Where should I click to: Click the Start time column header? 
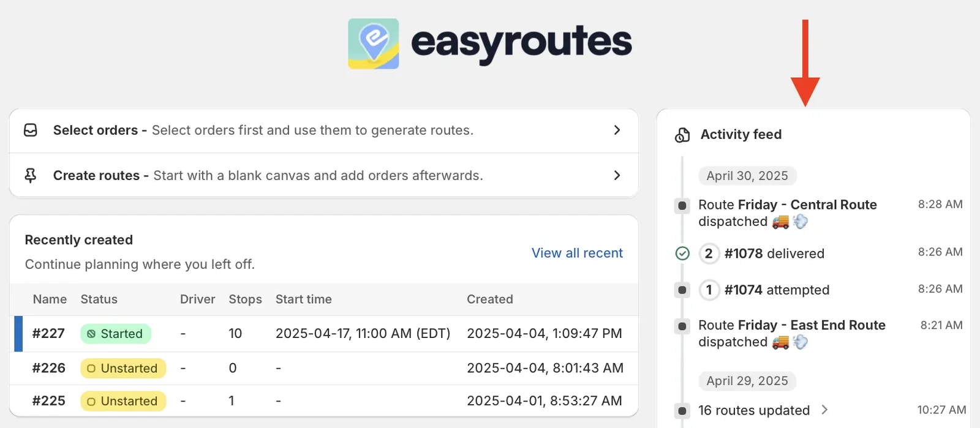pyautogui.click(x=303, y=299)
